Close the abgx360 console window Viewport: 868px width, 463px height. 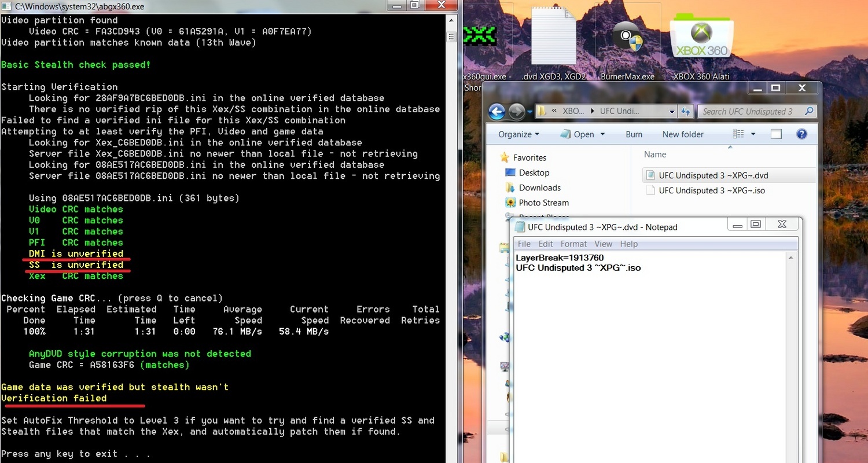[x=440, y=5]
